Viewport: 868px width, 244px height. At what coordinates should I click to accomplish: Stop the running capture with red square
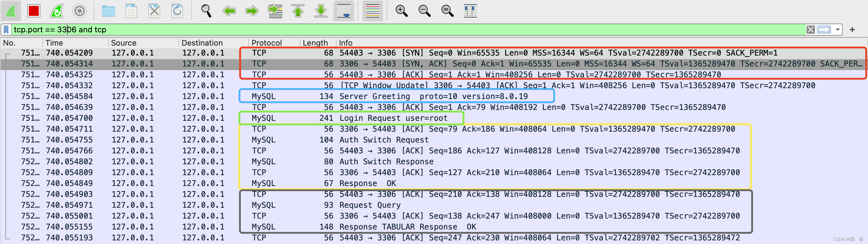pos(34,11)
